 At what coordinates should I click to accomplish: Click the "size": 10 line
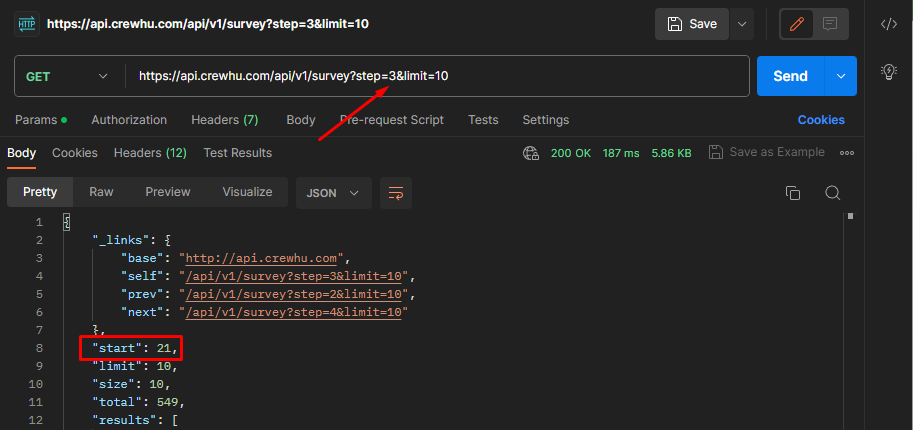coord(131,385)
